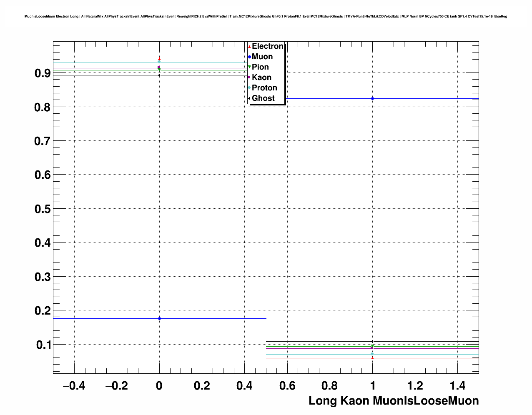Click the Ghost legend label text
This screenshot has width=532, height=415.
tap(263, 98)
